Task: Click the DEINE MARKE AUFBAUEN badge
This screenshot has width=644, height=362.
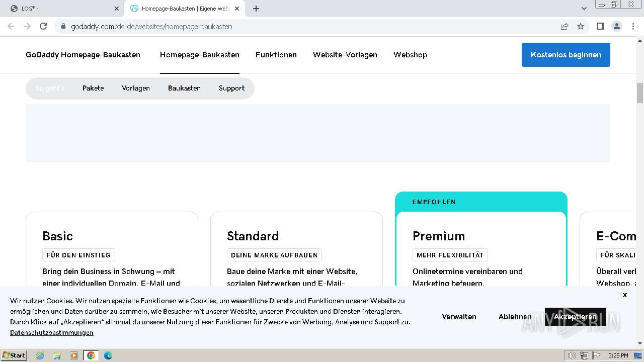Action: [274, 255]
